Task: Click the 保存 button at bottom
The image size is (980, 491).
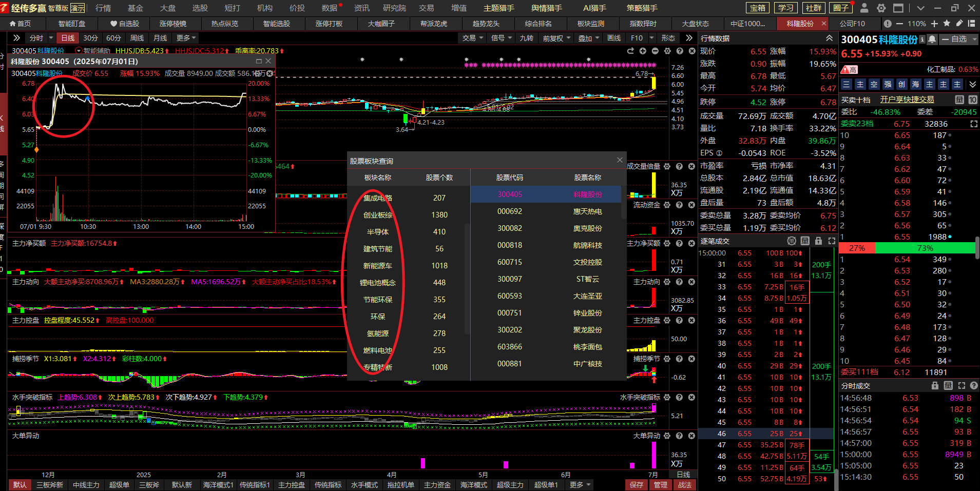Action: pos(636,485)
